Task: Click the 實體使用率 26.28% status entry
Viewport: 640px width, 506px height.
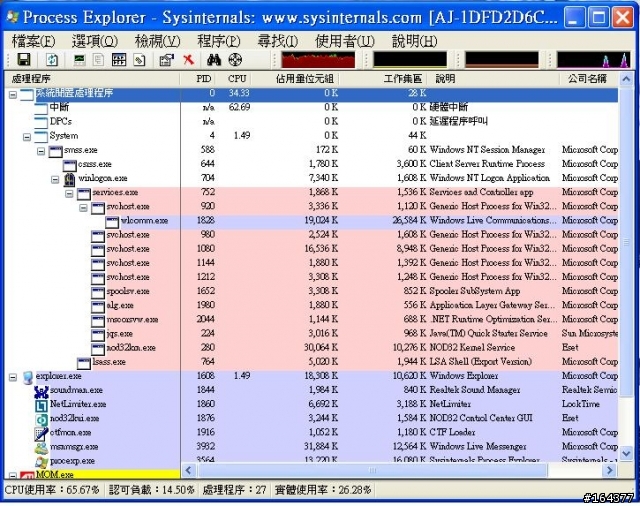Action: click(x=323, y=490)
